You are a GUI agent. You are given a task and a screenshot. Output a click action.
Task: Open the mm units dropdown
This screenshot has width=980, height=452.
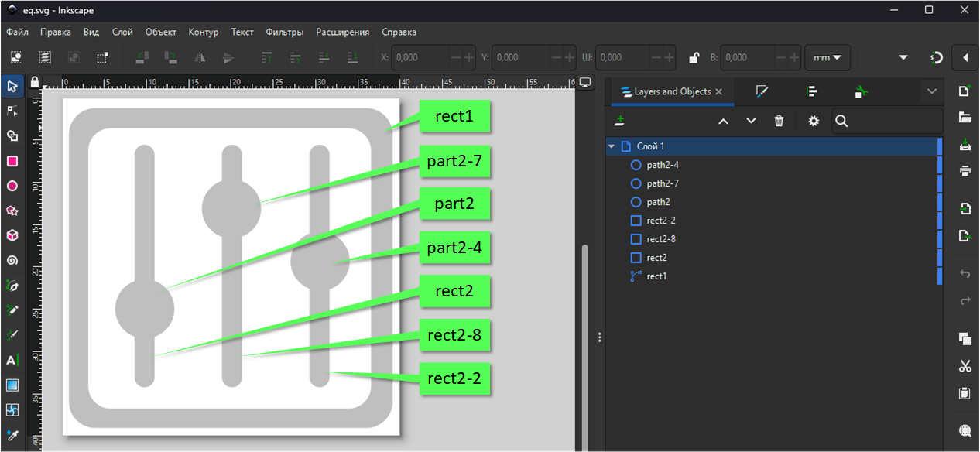coord(828,57)
